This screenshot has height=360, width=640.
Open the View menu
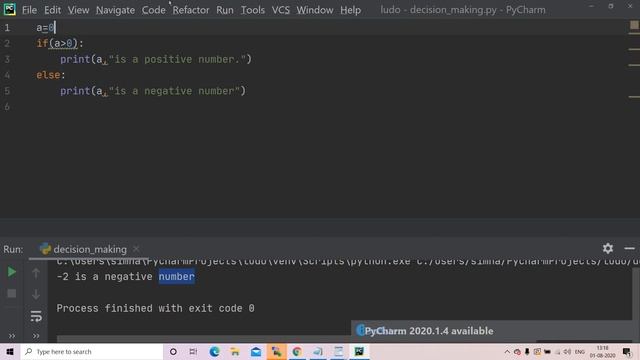click(78, 10)
